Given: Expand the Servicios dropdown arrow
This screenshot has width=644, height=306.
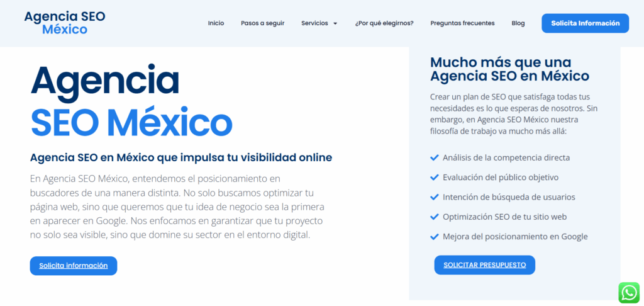Looking at the screenshot, I should pyautogui.click(x=335, y=23).
